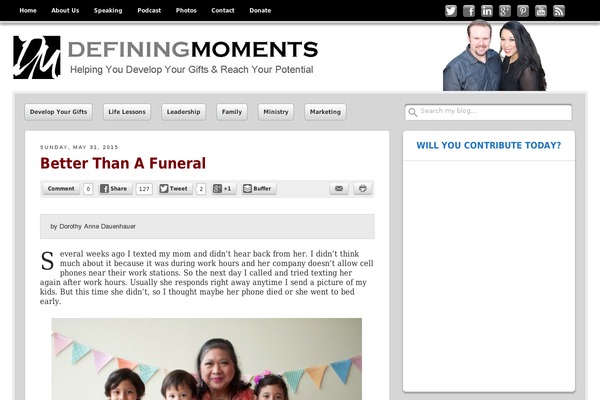Add the post to Buffer

click(x=258, y=188)
